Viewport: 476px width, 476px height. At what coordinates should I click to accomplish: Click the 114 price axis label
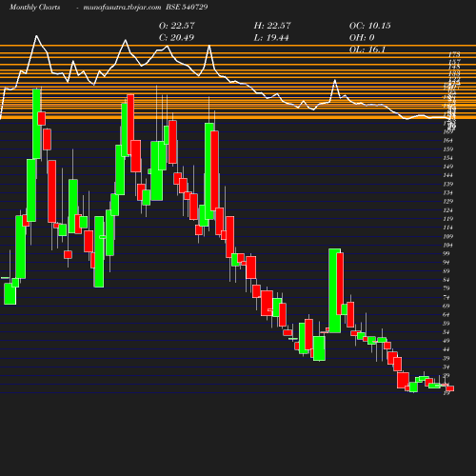click(x=447, y=228)
